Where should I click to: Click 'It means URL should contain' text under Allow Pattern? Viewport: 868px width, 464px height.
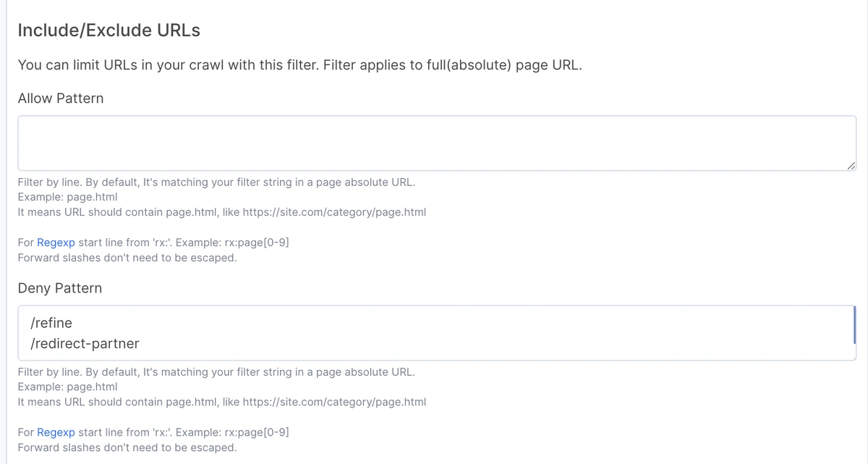pos(221,212)
